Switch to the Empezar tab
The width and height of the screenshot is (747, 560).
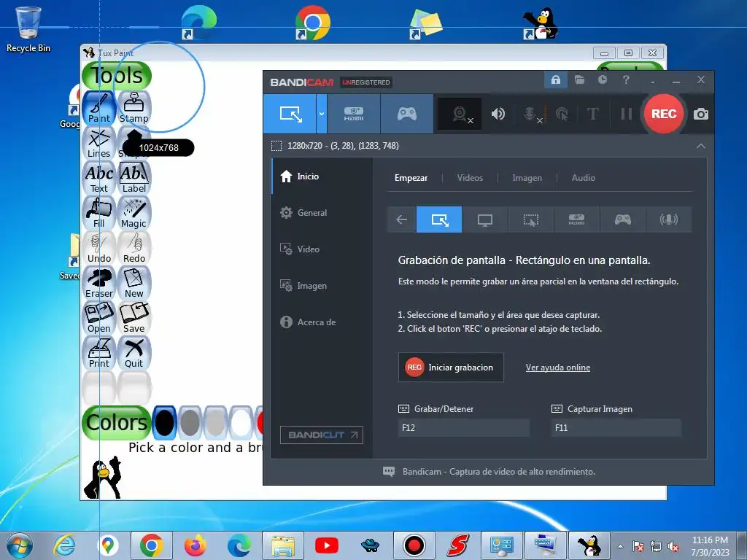pos(411,178)
